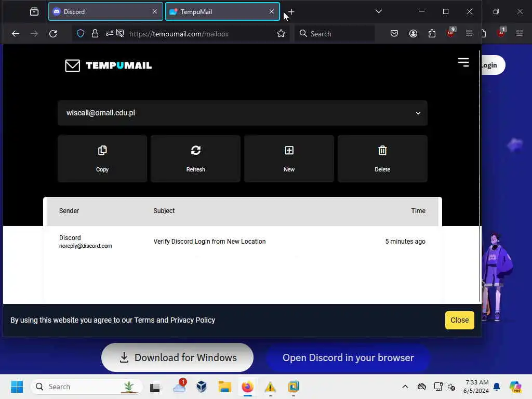Screen dimensions: 532x399
Task: Click the 5 minutes ago timestamp
Action: (x=405, y=242)
